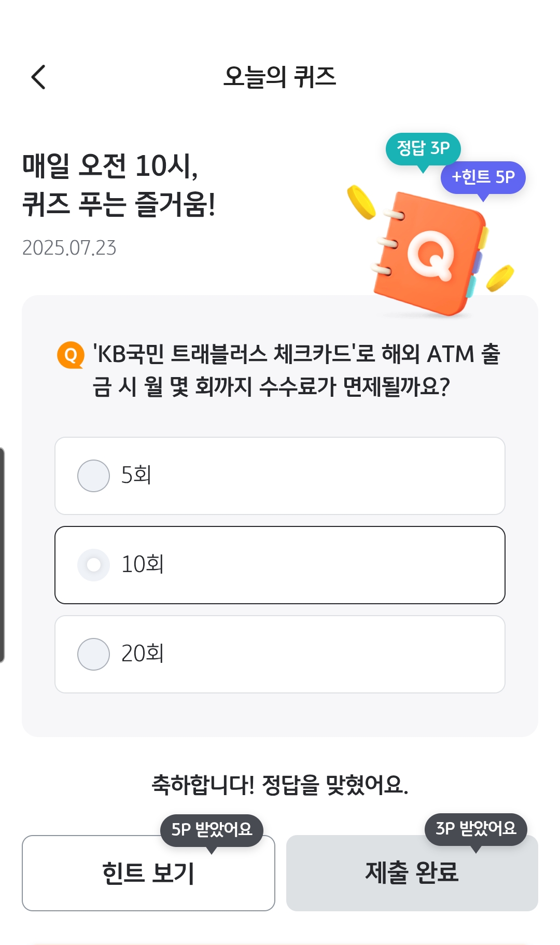The height and width of the screenshot is (945, 560).
Task: Select the 10회 radio button
Action: point(93,565)
